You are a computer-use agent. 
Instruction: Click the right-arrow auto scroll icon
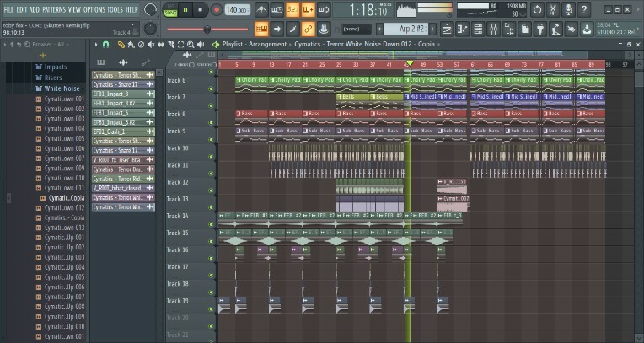tap(277, 29)
